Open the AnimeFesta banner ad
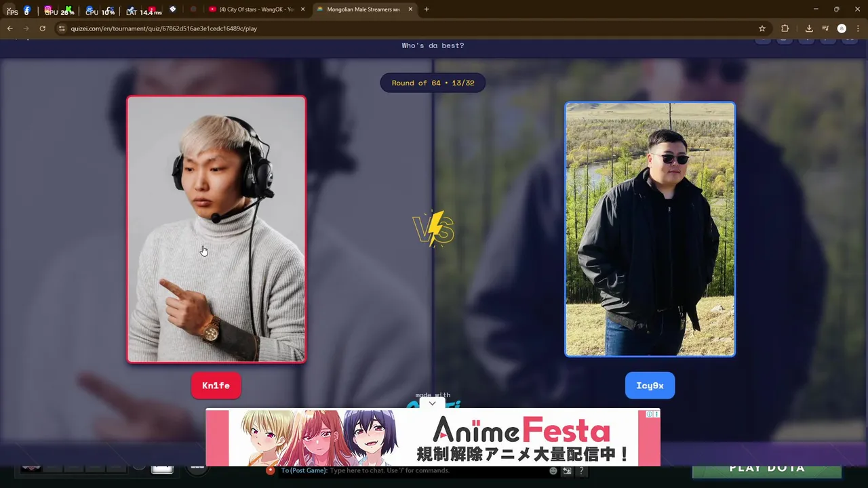This screenshot has height=488, width=868. [x=433, y=438]
